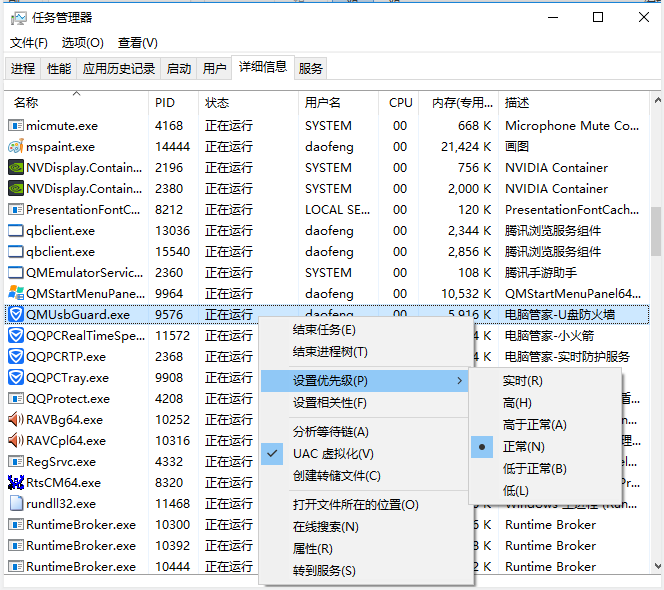
Task: Click the QQPCRTP.exe shield icon
Action: coord(16,357)
